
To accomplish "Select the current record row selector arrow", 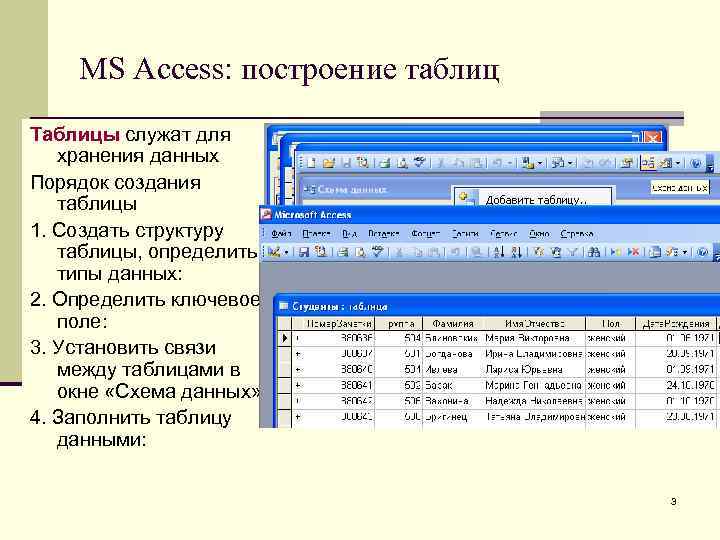I will coord(284,338).
